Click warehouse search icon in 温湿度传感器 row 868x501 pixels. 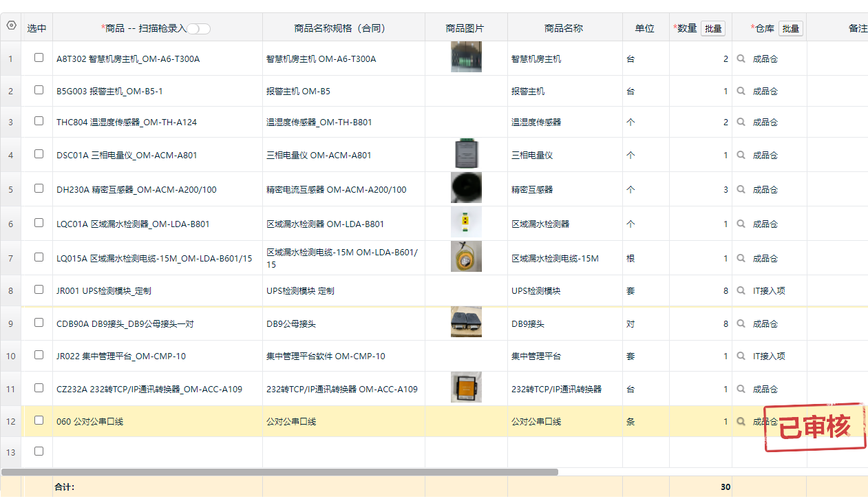(741, 122)
